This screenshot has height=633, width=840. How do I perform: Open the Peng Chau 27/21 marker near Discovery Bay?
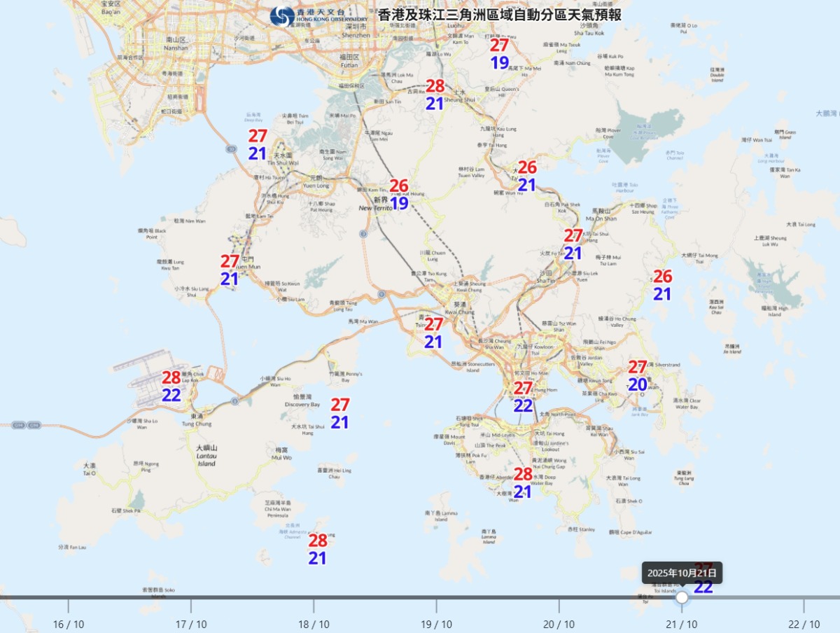[x=339, y=413]
